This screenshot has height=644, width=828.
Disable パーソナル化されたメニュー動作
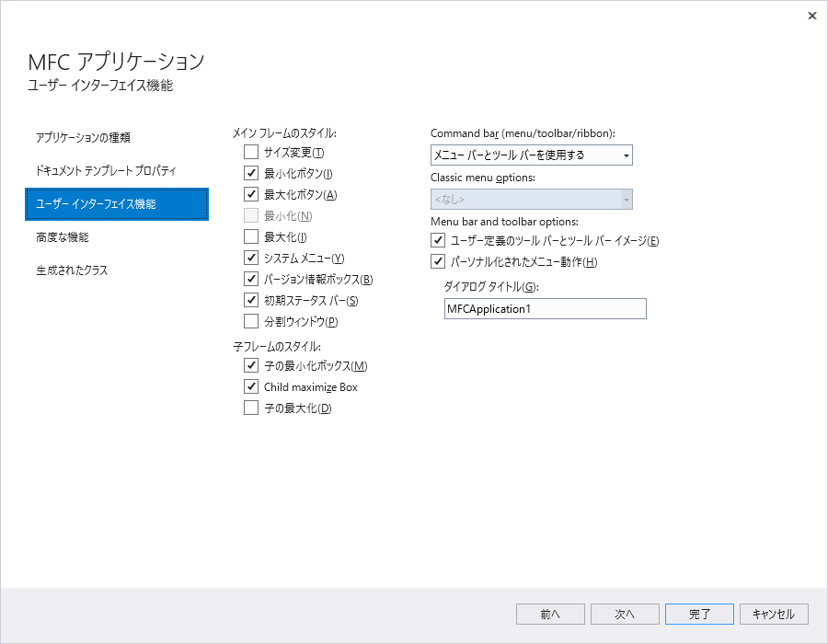pyautogui.click(x=438, y=261)
